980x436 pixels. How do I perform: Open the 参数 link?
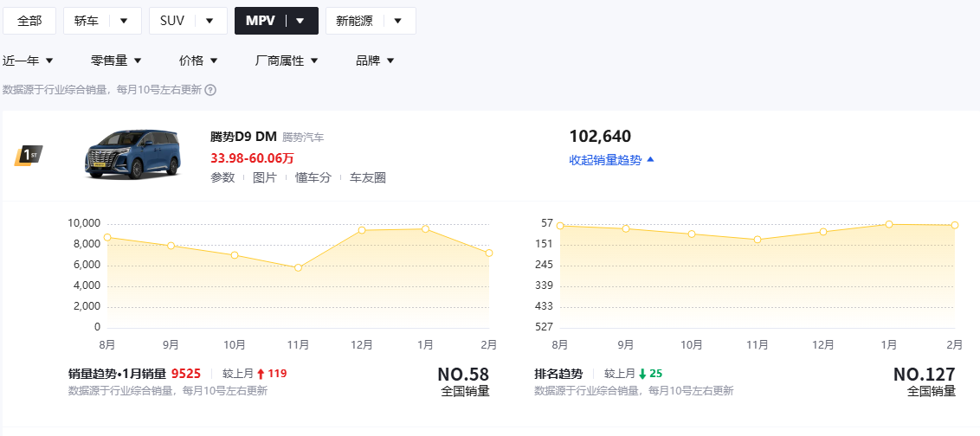pyautogui.click(x=222, y=177)
